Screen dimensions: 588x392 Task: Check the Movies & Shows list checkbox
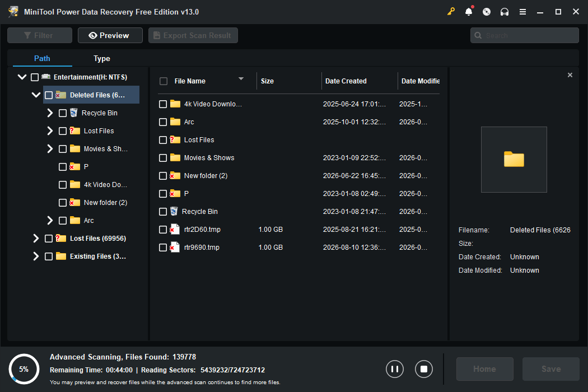pyautogui.click(x=163, y=158)
